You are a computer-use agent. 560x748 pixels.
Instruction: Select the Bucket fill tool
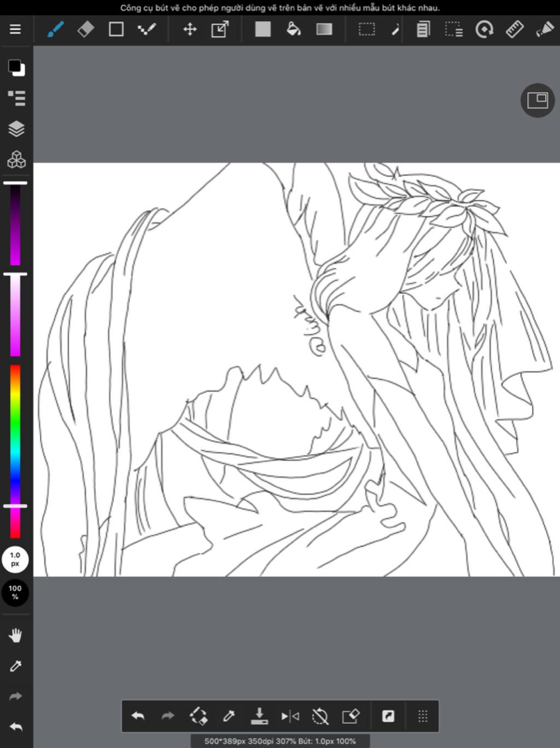click(294, 29)
